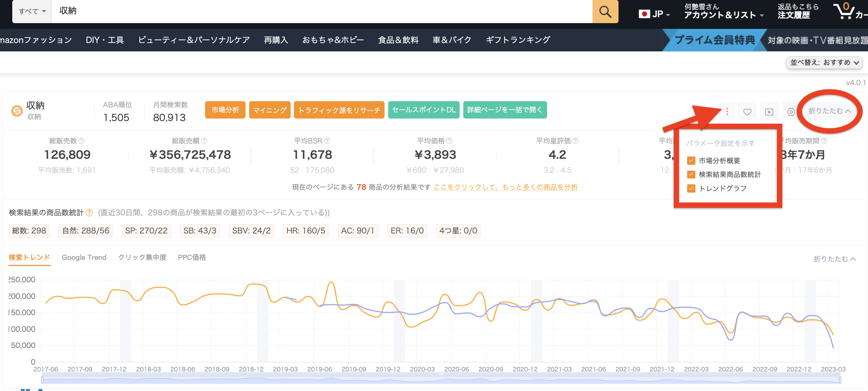This screenshot has height=391, width=868.
Task: Click the orange magnifier search button
Action: 605,12
